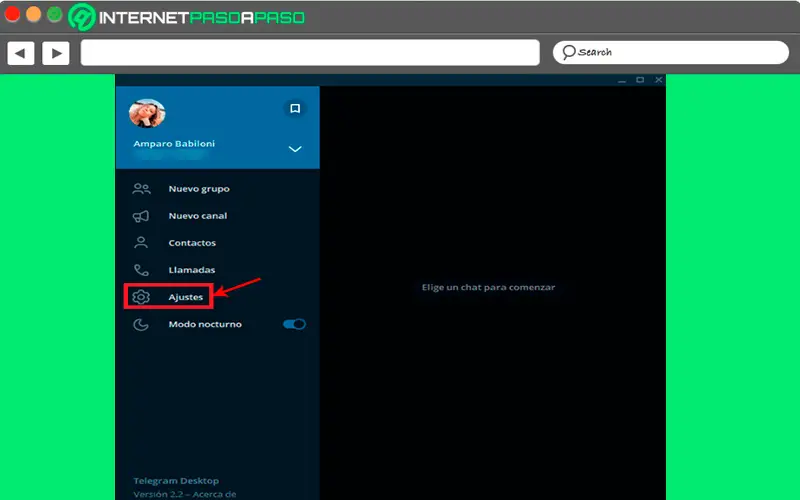Viewport: 800px width, 500px height.
Task: Click red close window dot
Action: tap(12, 14)
